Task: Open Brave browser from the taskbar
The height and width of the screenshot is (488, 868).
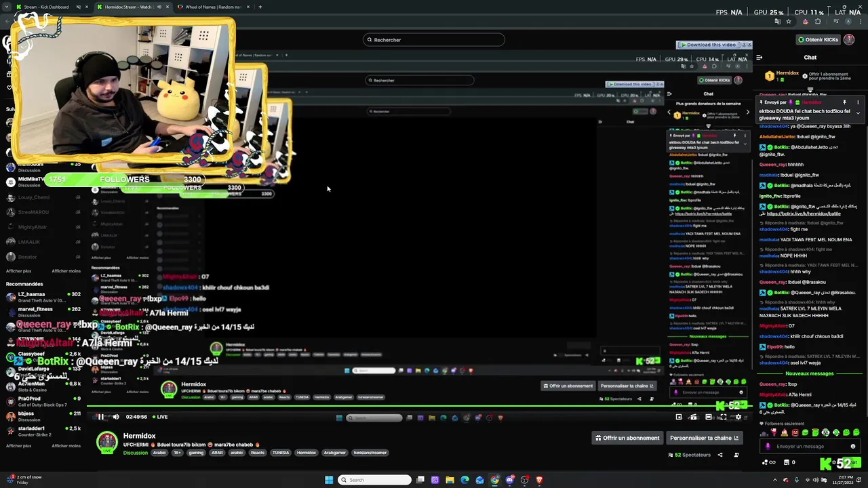Action: click(540, 480)
